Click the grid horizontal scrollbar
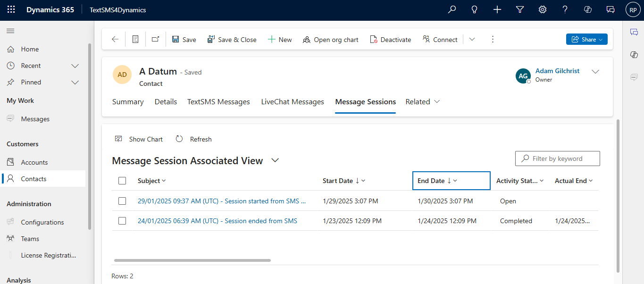 (x=192, y=260)
